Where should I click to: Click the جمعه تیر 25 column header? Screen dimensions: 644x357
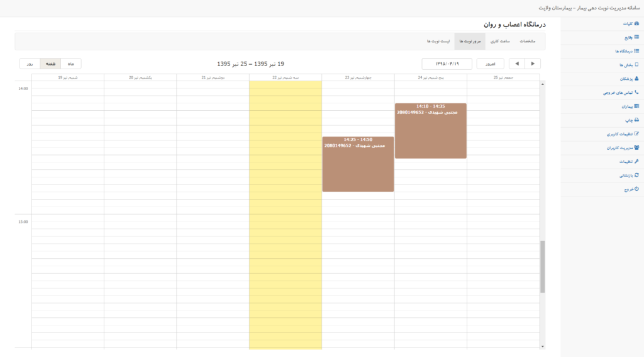[503, 77]
